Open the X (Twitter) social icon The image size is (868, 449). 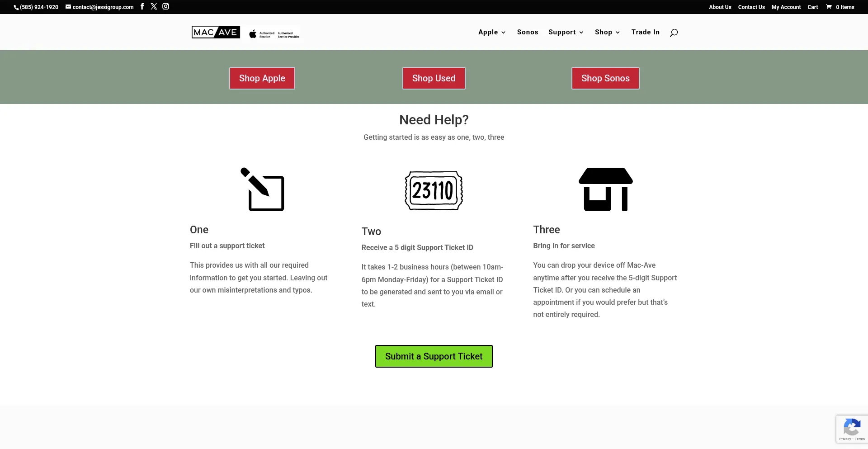point(154,6)
